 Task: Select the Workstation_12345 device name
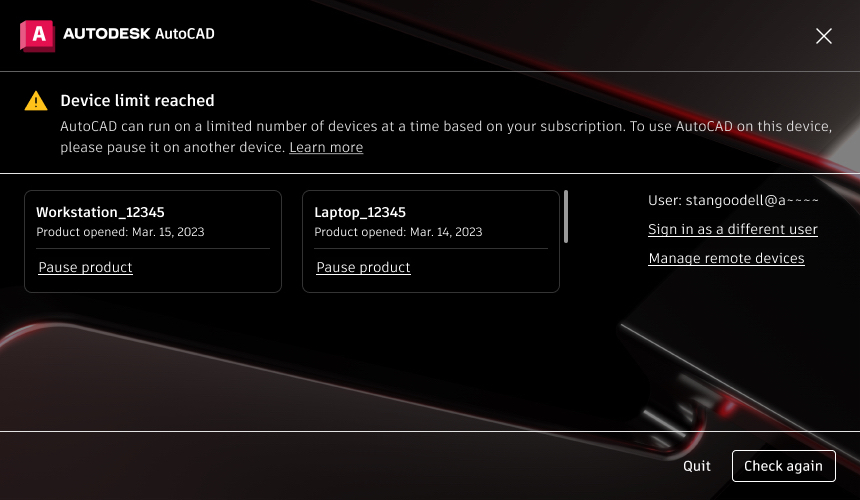click(x=100, y=212)
